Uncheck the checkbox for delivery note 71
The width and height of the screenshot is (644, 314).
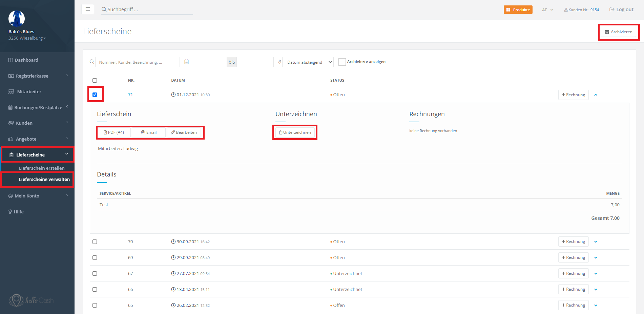pos(95,95)
